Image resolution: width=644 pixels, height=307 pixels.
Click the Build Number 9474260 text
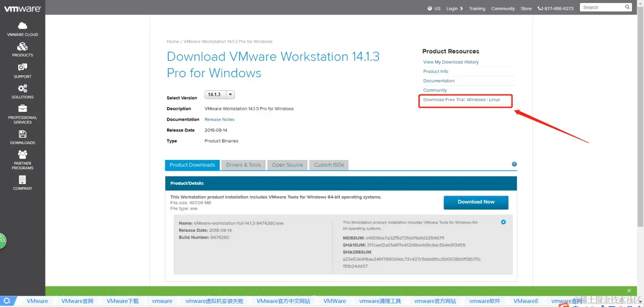click(x=204, y=237)
